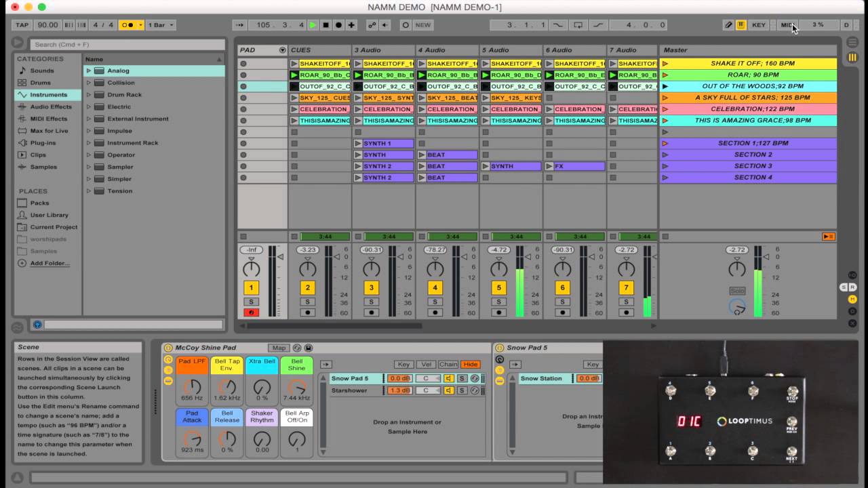Save preset on McCoy Shine Pad

pyautogui.click(x=308, y=348)
